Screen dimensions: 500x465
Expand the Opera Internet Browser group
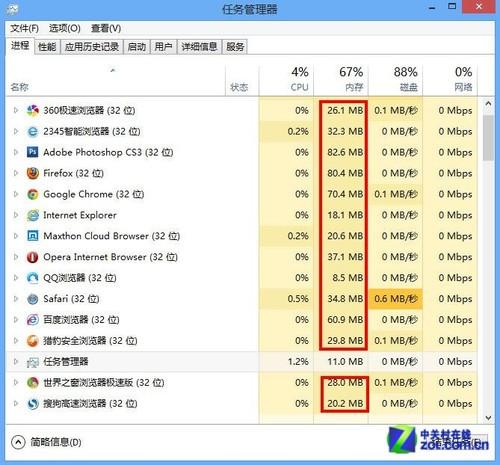(16, 257)
